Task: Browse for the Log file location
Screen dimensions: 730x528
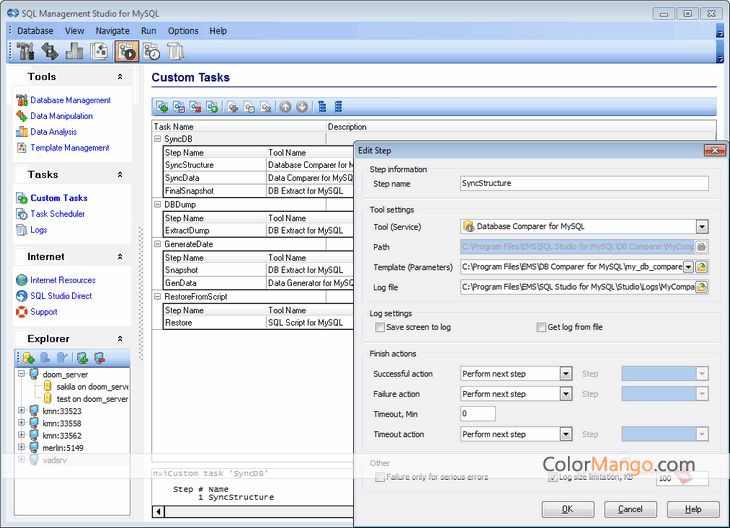Action: point(702,287)
